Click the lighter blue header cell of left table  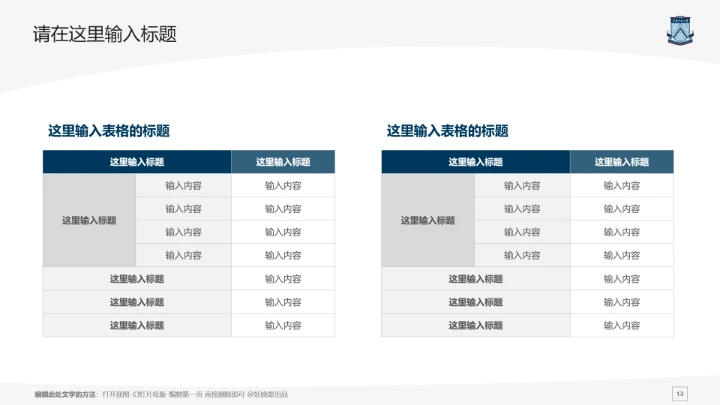pos(283,162)
